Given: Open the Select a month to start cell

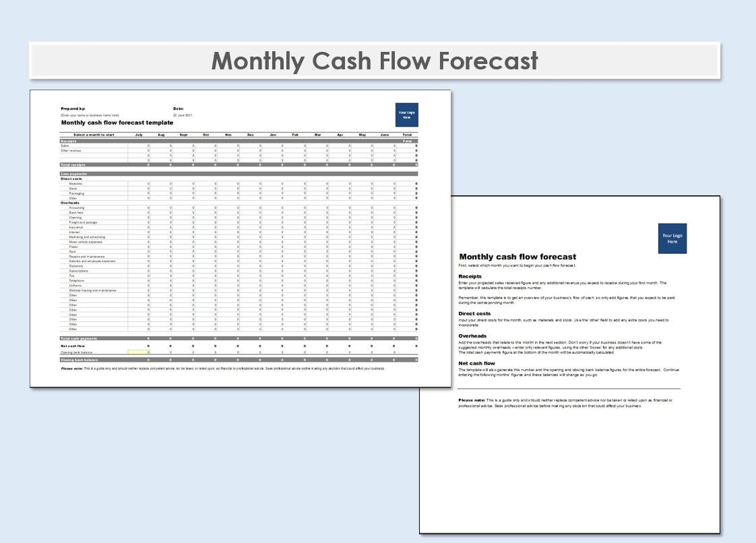Looking at the screenshot, I should (93, 135).
